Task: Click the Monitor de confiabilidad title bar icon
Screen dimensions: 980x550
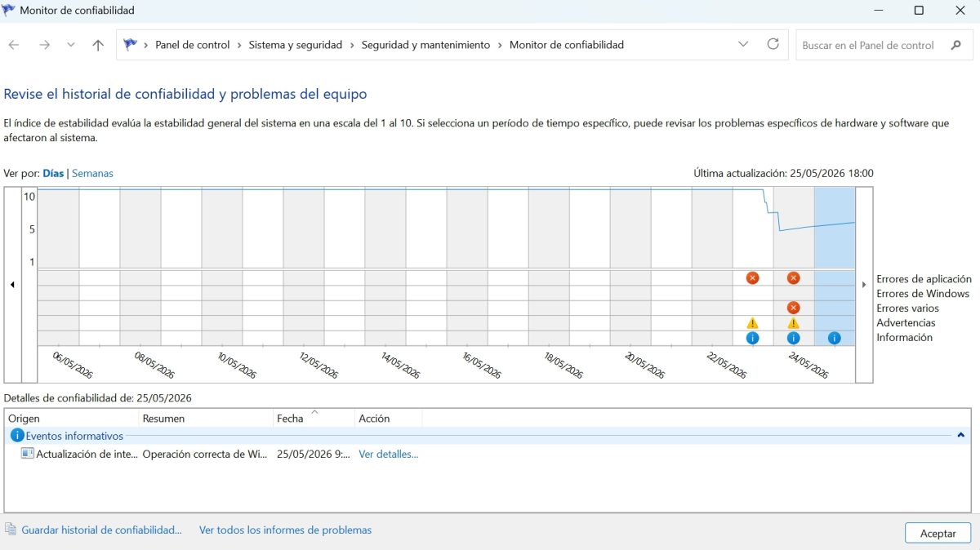Action: coord(9,11)
